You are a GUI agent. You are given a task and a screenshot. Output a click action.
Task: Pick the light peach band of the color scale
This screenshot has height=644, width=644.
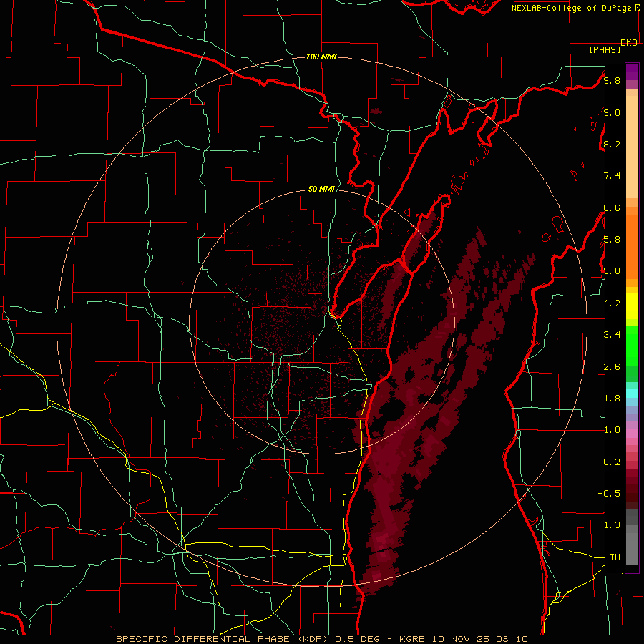[632, 147]
